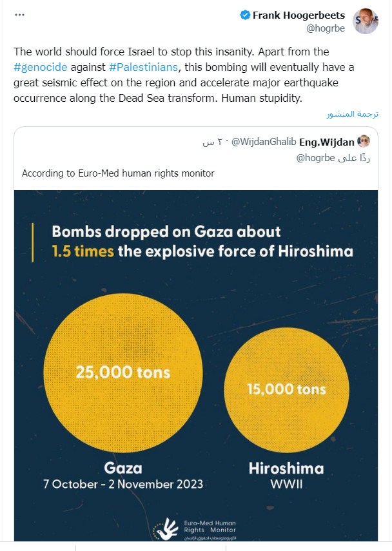Open Eng.Wijdan display name in quoted post

(x=327, y=142)
